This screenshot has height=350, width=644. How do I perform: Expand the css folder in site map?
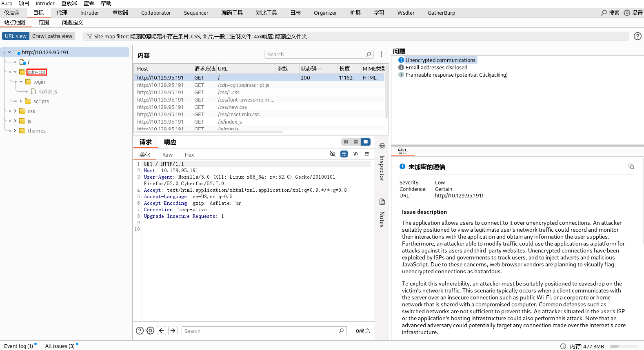pyautogui.click(x=15, y=111)
